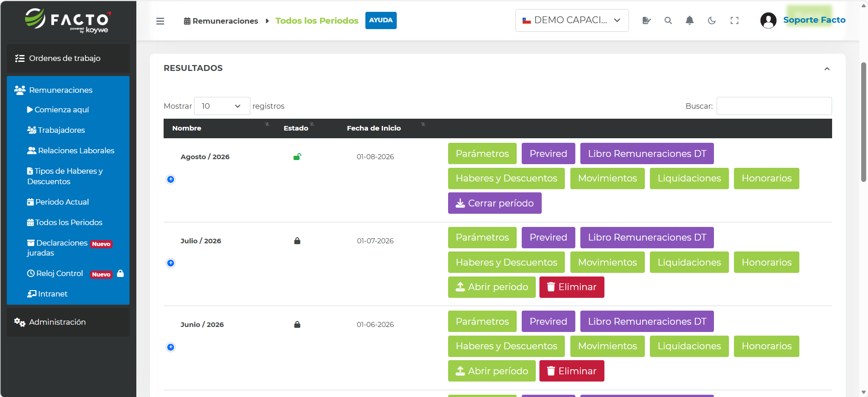Image resolution: width=868 pixels, height=397 pixels.
Task: Open Movimientos for Julio / 2026
Action: 607,262
